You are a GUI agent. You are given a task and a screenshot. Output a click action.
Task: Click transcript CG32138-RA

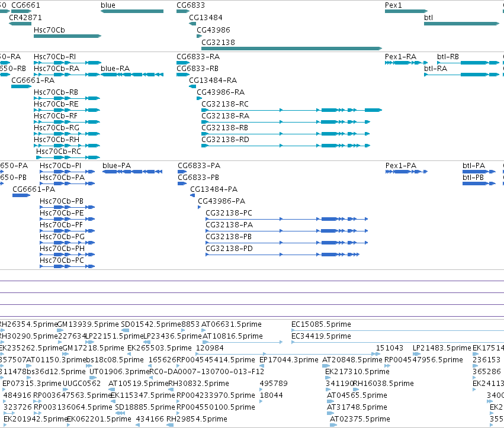coord(285,122)
